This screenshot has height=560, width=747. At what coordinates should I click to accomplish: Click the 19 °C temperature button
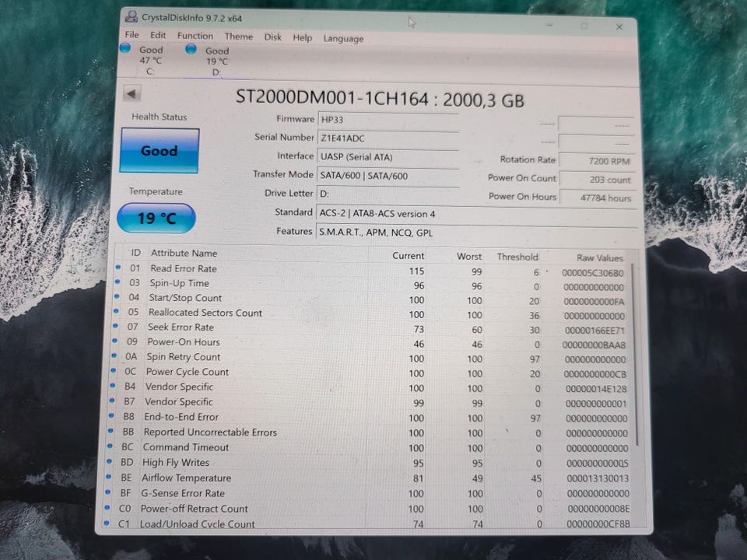[x=156, y=218]
